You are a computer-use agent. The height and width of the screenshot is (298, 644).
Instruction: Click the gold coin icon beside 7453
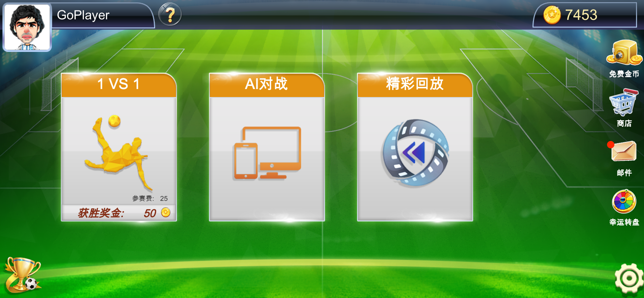point(552,15)
